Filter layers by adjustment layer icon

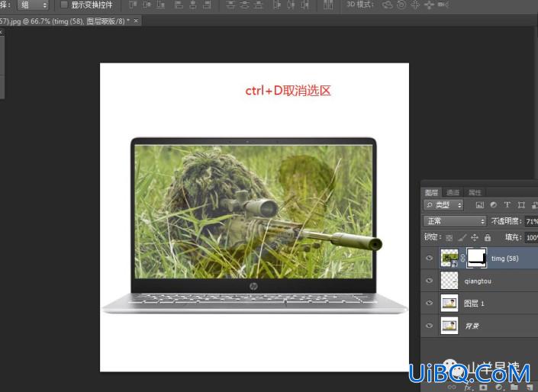(x=494, y=205)
